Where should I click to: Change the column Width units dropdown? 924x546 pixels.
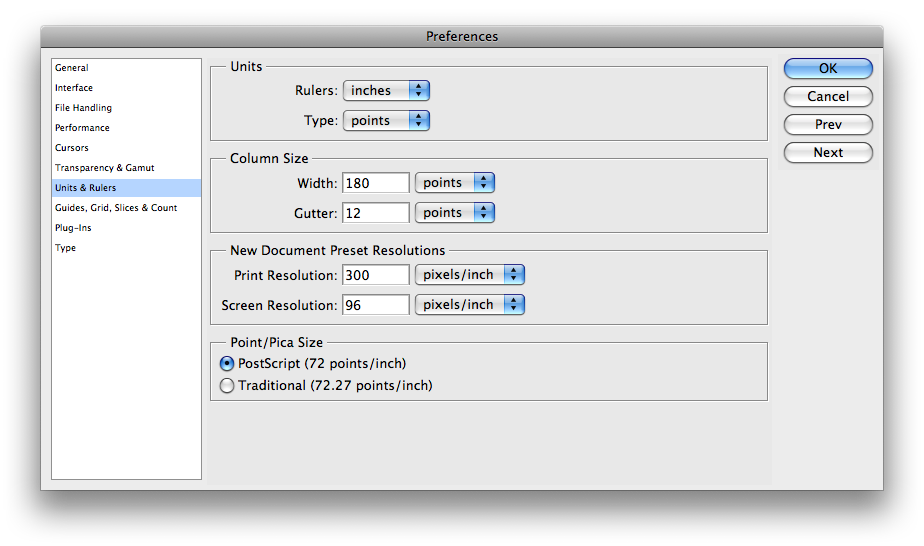[x=454, y=183]
